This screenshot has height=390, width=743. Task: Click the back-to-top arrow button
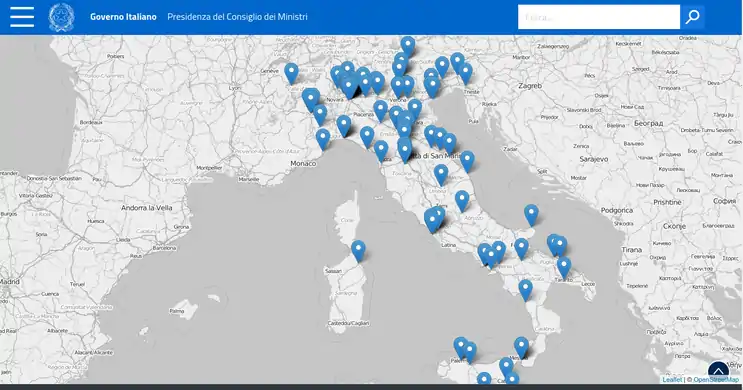718,371
